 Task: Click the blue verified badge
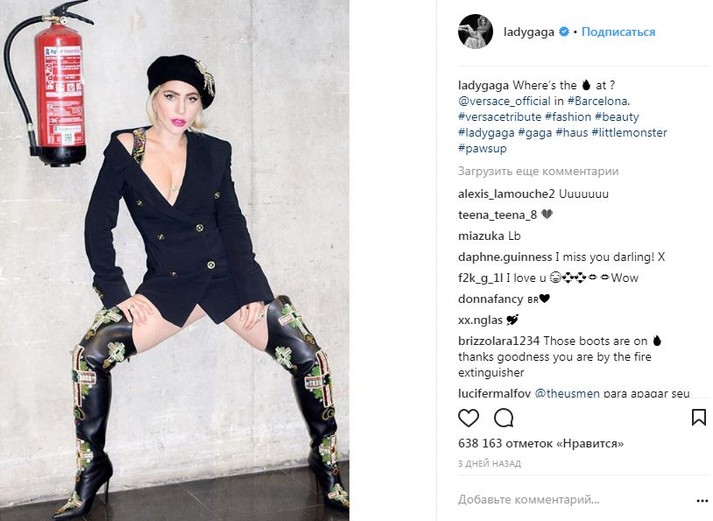point(564,32)
